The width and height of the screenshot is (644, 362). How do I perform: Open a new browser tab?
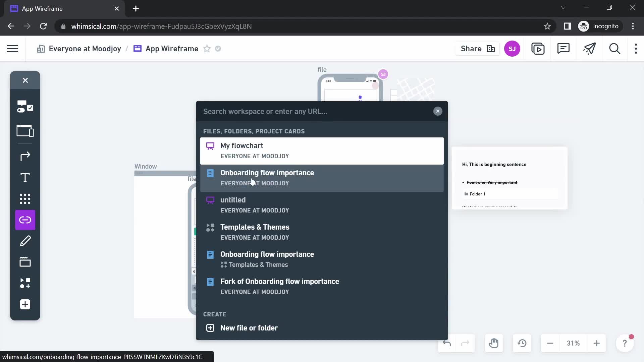136,9
